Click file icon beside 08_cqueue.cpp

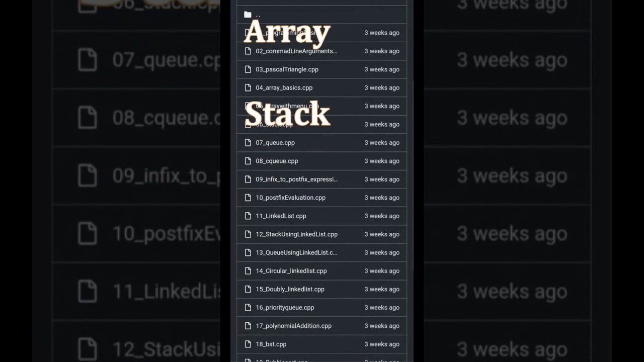click(x=248, y=161)
